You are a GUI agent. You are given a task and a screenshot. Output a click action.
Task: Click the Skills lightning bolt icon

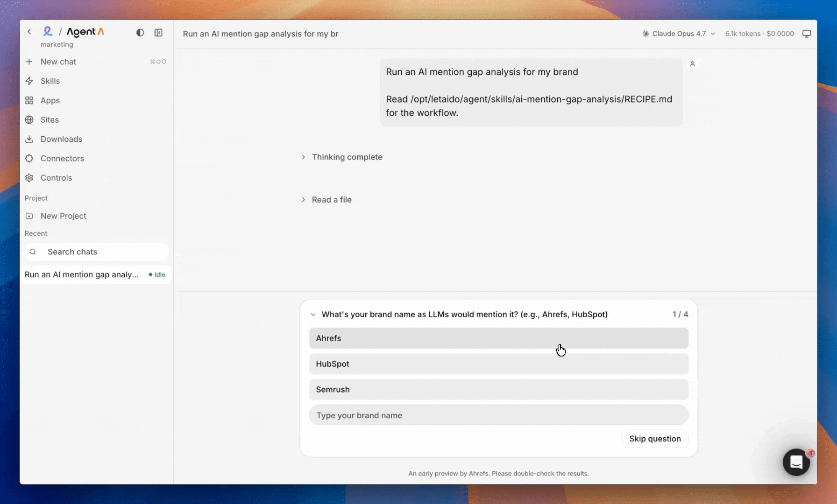29,81
